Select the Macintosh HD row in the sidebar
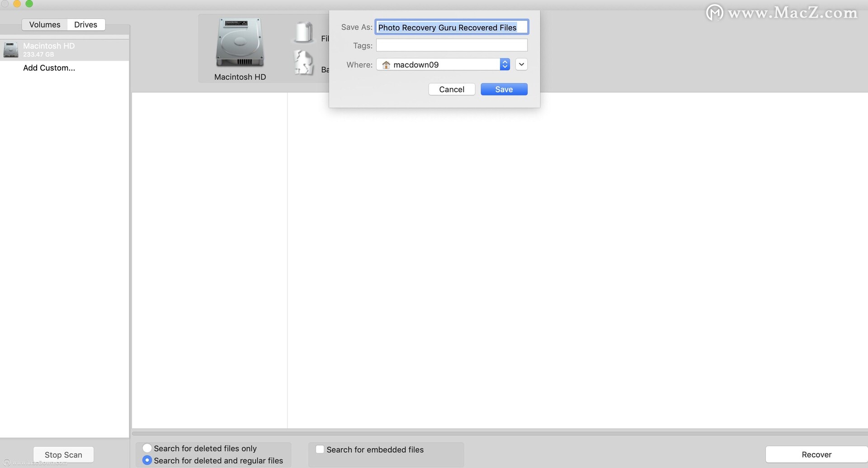 (65, 50)
